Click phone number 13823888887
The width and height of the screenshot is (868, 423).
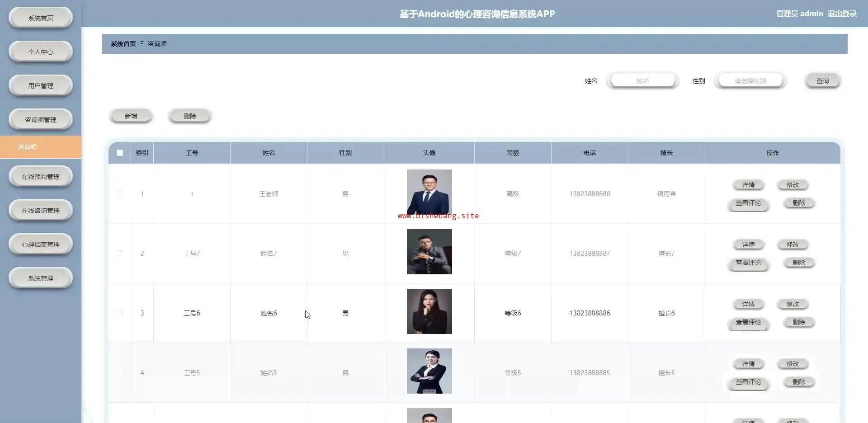coord(590,254)
